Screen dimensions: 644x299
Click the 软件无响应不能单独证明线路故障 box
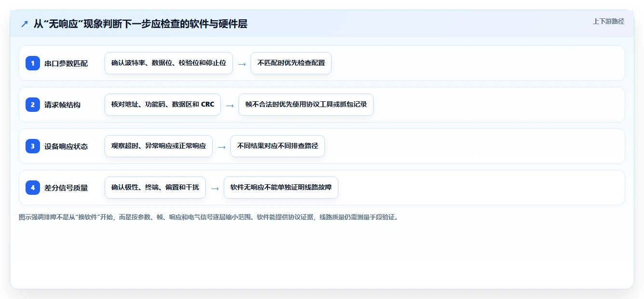pos(281,188)
